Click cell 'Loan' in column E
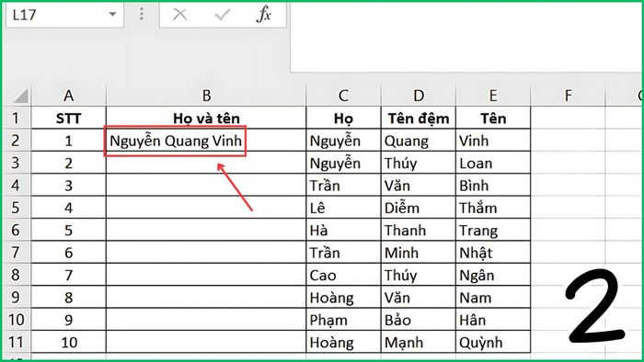 point(493,164)
